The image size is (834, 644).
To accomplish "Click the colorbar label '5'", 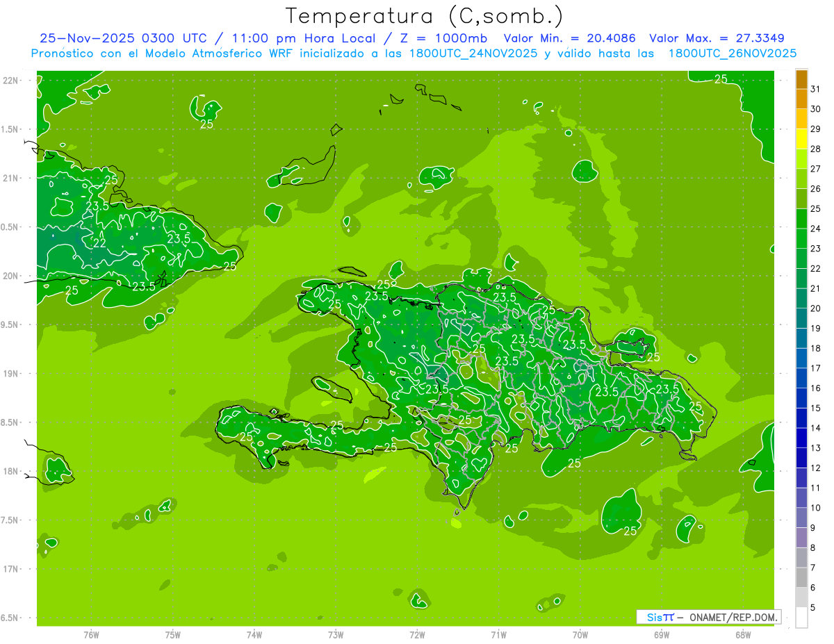I will pos(813,608).
